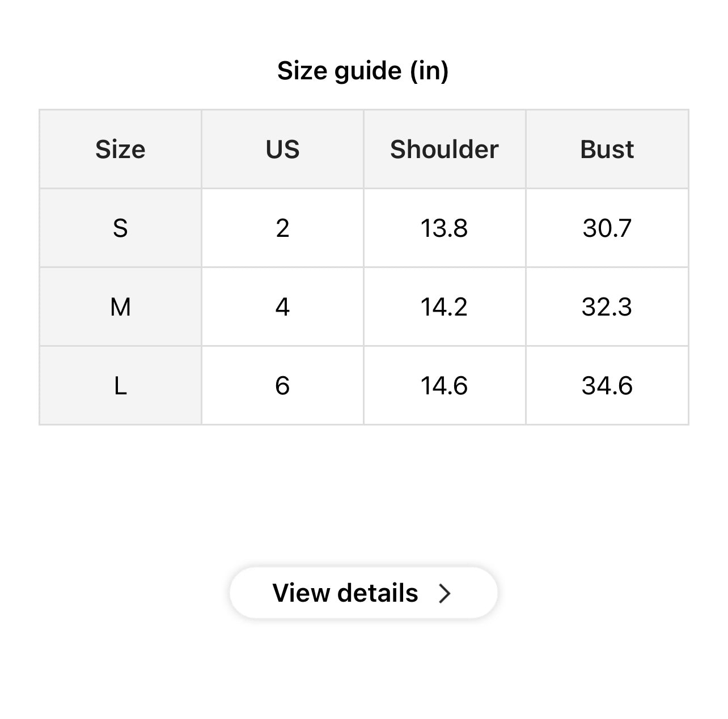
Task: Click US size 4 cell
Action: coord(282,307)
